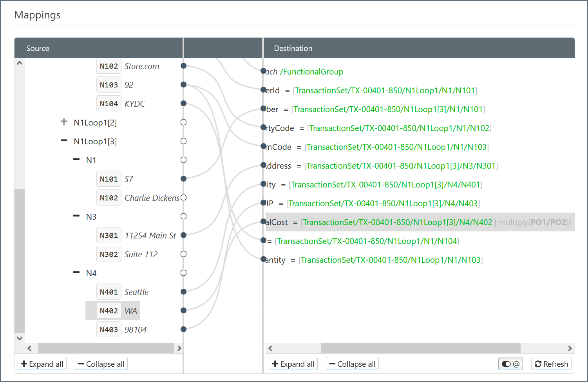
Task: Click the connector dot next to N401 Seattle
Action: [x=183, y=292]
